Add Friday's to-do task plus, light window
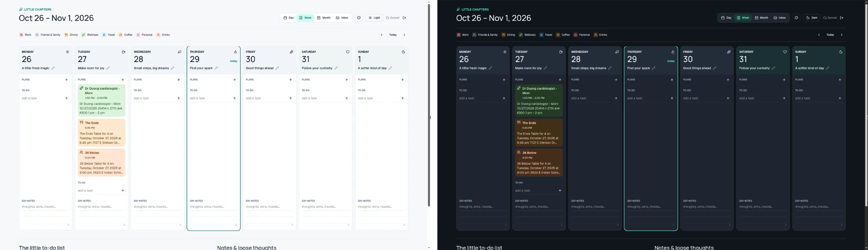This screenshot has height=250, width=868. click(x=290, y=98)
